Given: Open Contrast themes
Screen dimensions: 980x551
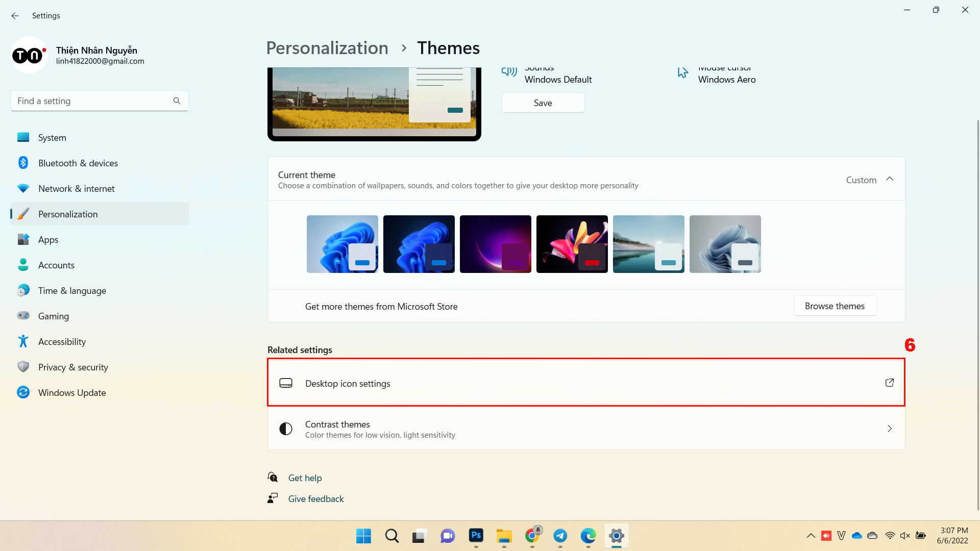Looking at the screenshot, I should pos(586,429).
